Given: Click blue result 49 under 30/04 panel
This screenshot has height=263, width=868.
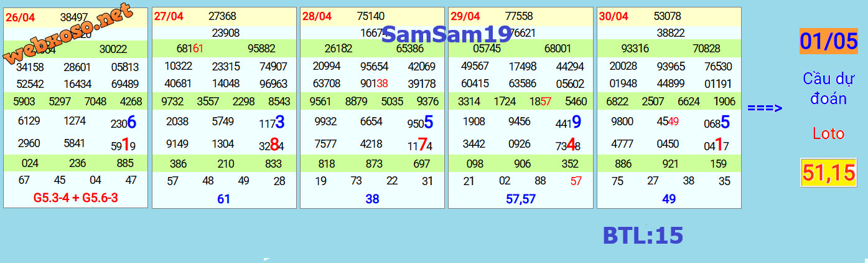Looking at the screenshot, I should 669,199.
